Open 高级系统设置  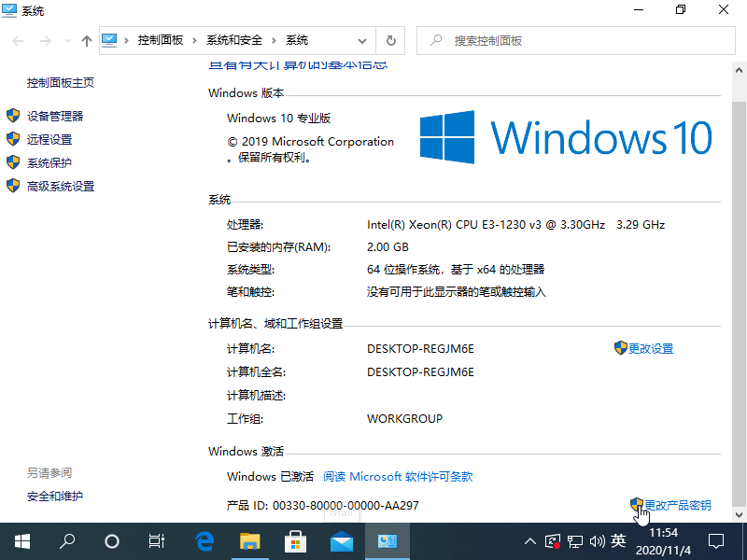(57, 186)
